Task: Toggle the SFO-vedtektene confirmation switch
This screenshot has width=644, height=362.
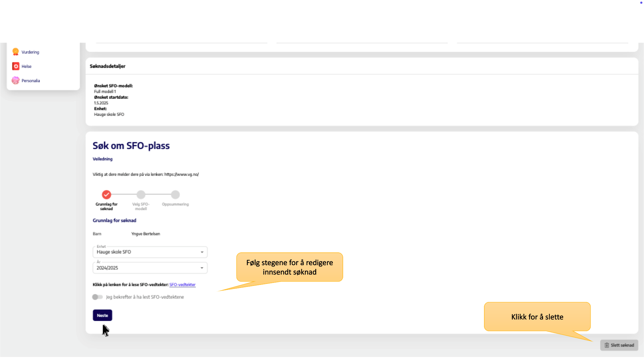Action: pos(97,297)
